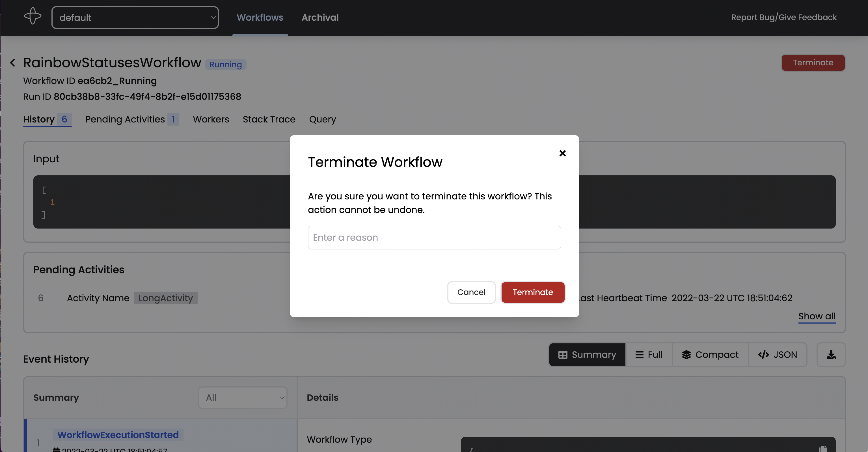
Task: Switch to the History tab
Action: pos(47,119)
